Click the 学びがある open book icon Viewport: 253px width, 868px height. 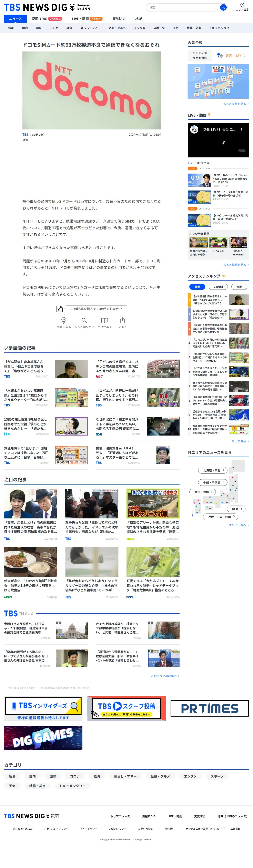click(105, 320)
